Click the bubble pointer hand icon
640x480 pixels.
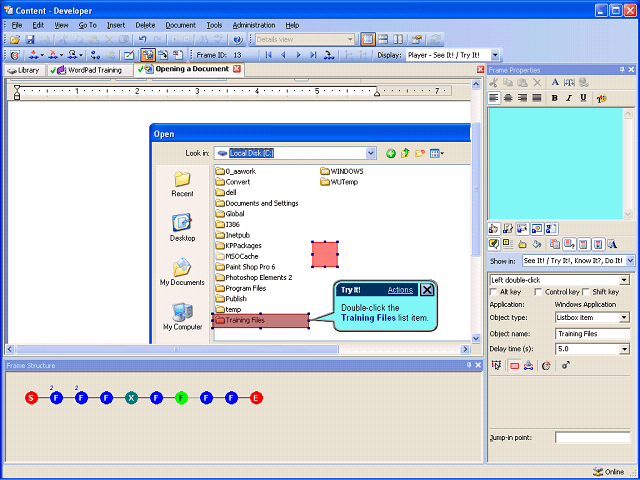[522, 244]
